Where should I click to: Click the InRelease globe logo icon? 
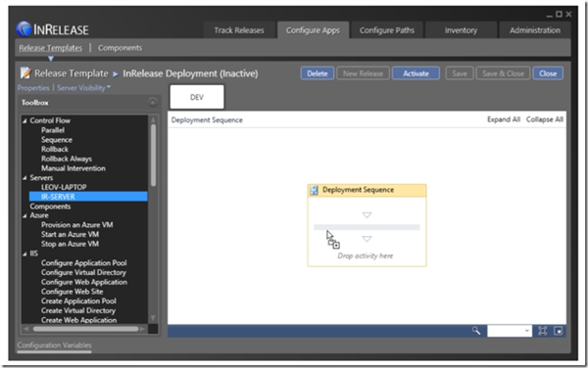[24, 29]
